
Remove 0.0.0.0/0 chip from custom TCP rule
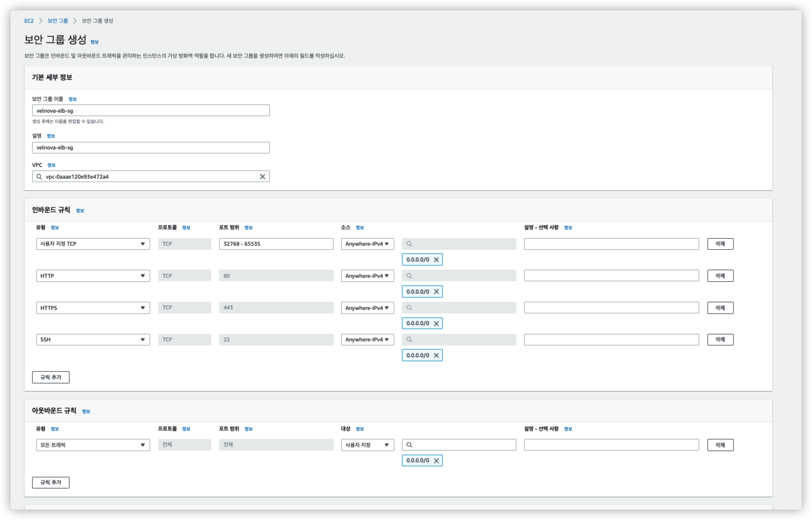[436, 260]
